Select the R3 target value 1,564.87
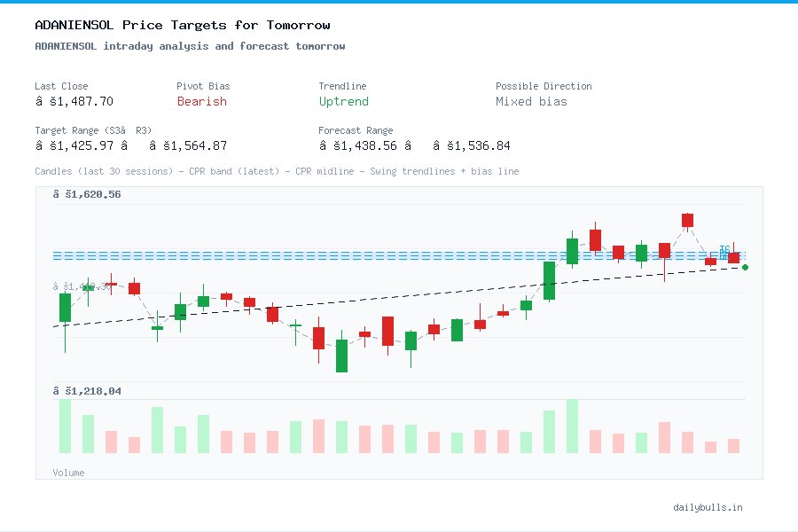Screen dimensions: 798x532 coord(188,145)
